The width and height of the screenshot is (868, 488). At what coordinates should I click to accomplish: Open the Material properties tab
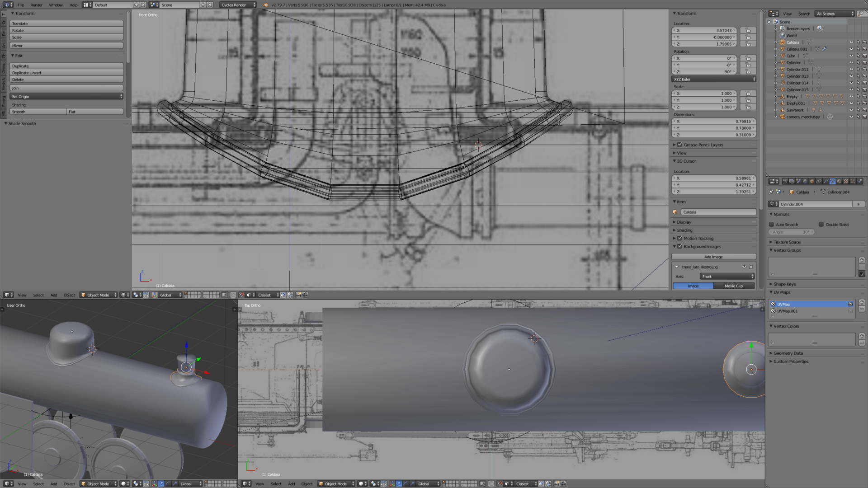[839, 181]
